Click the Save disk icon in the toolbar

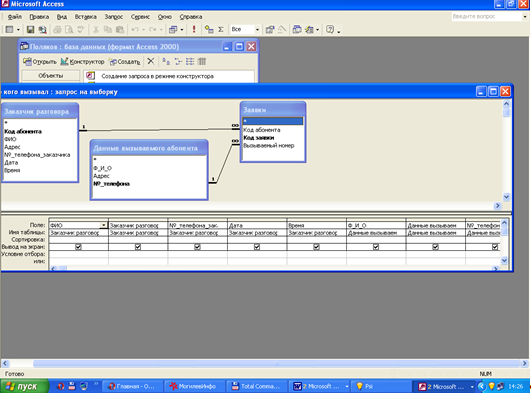pos(30,30)
